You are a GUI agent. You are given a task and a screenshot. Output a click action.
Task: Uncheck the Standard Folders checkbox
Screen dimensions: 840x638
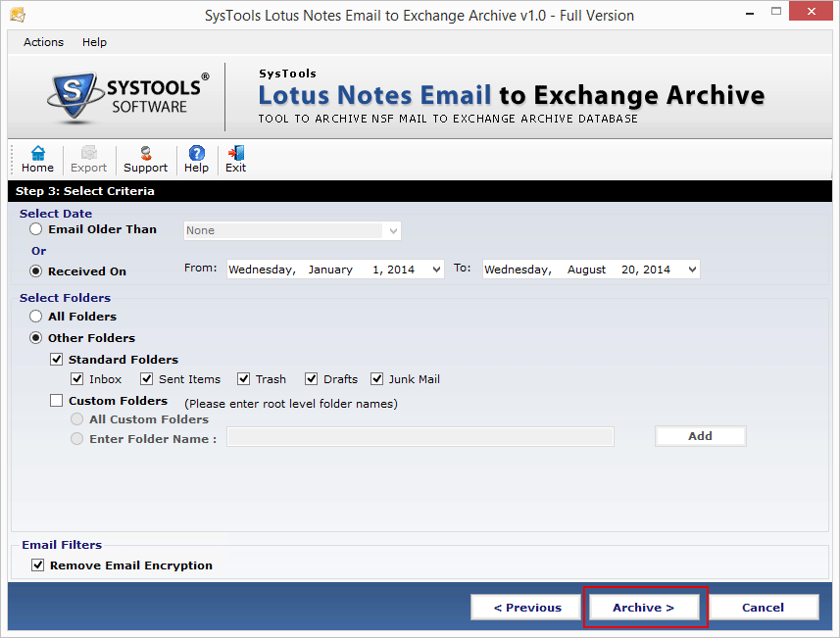coord(56,359)
